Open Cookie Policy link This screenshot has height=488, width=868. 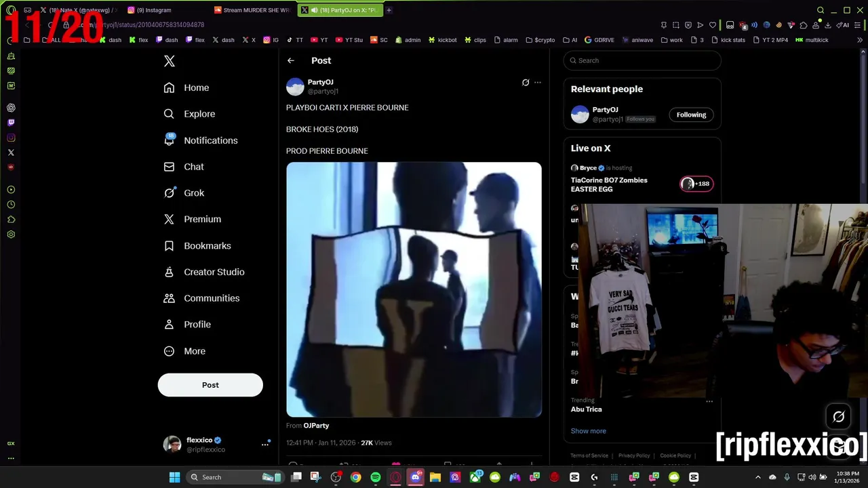tap(675, 455)
